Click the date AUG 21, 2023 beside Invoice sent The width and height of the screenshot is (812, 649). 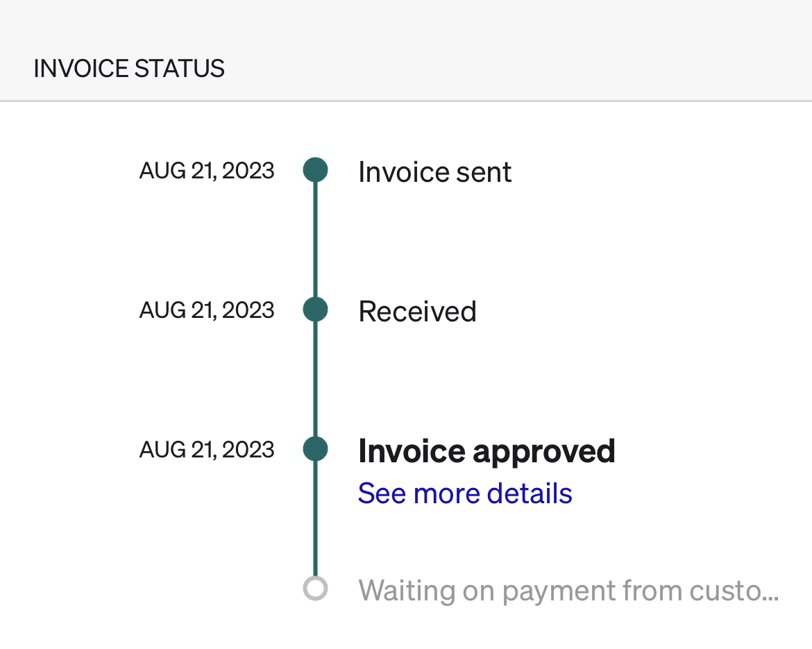[206, 170]
